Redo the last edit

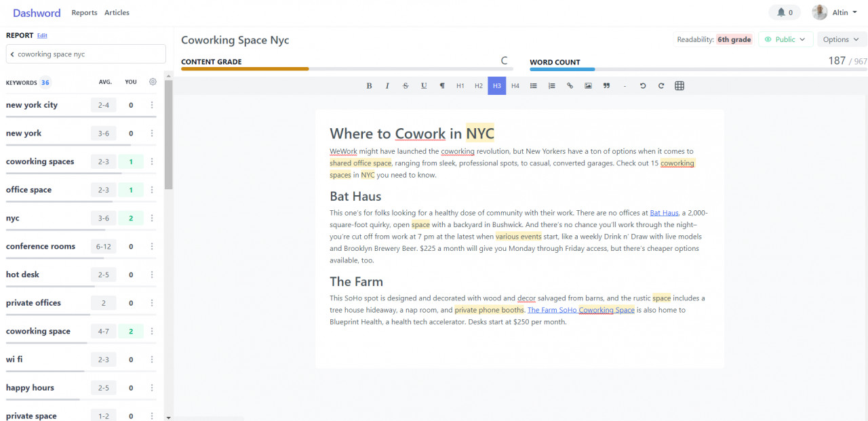tap(661, 86)
